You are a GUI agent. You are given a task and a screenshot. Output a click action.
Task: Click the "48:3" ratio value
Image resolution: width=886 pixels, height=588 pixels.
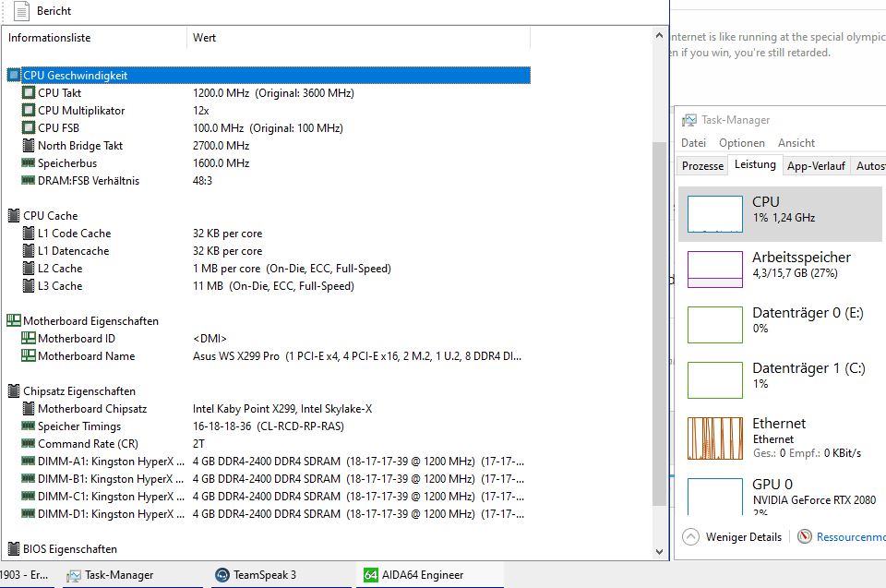pyautogui.click(x=202, y=180)
